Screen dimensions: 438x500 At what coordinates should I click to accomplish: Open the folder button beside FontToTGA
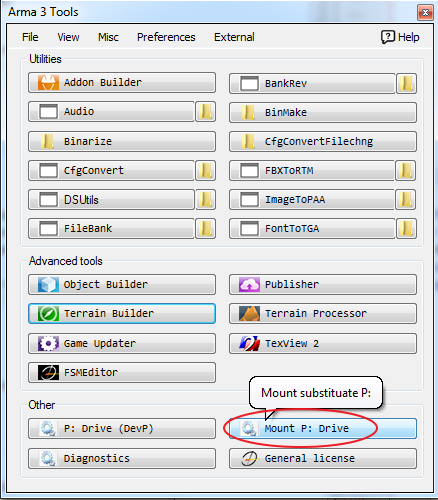coord(406,229)
